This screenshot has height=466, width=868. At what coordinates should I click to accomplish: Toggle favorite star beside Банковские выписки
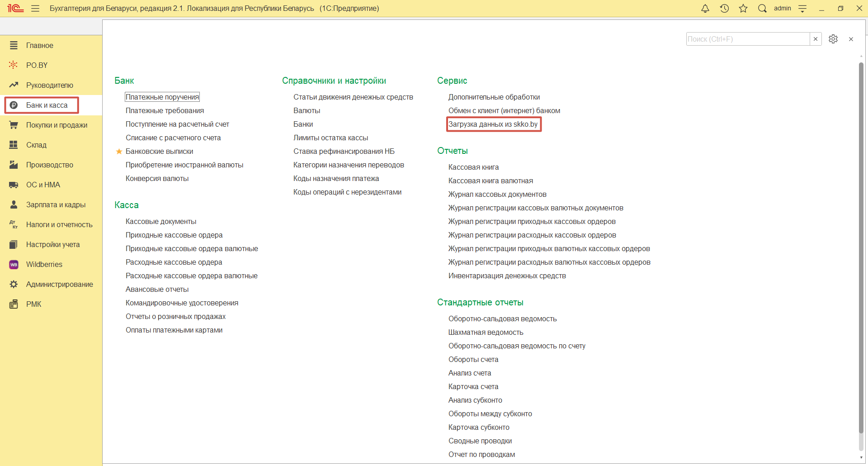pyautogui.click(x=119, y=152)
